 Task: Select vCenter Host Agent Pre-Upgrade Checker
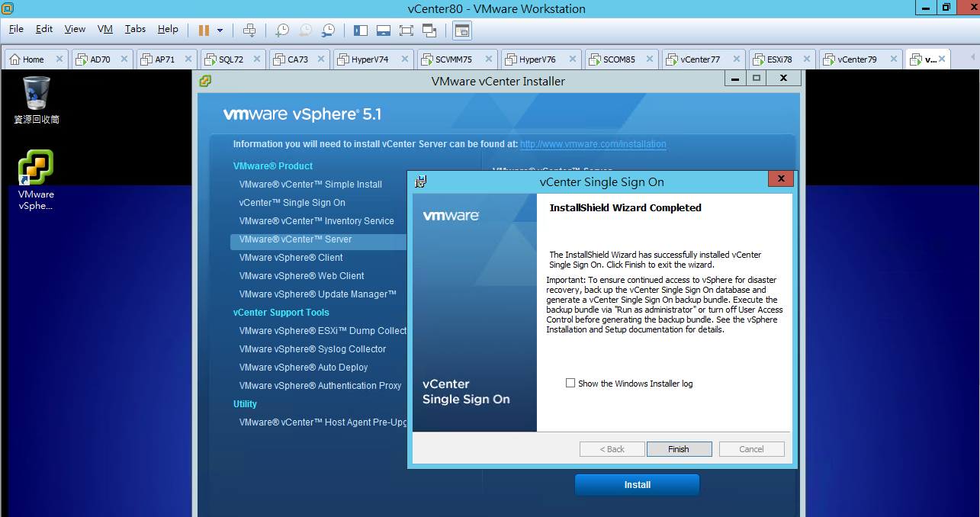click(x=323, y=422)
